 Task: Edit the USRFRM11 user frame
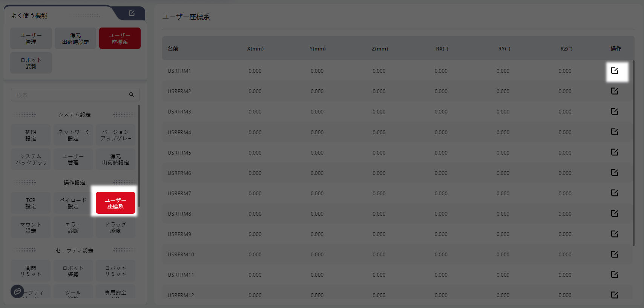click(x=614, y=274)
